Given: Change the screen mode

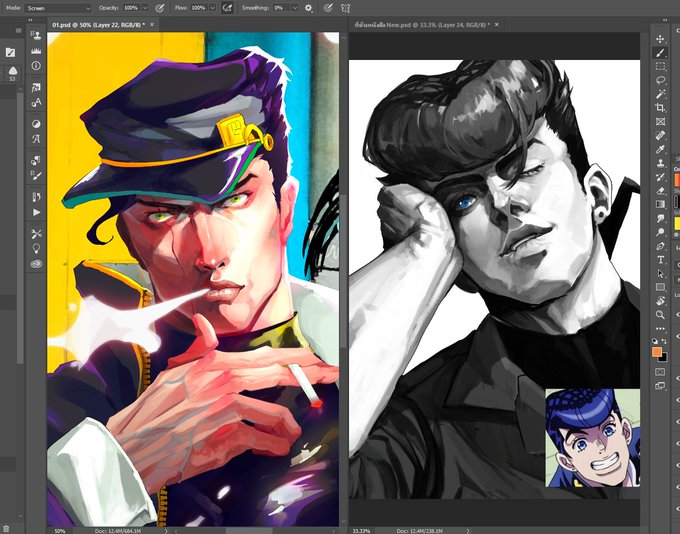Looking at the screenshot, I should tap(660, 385).
